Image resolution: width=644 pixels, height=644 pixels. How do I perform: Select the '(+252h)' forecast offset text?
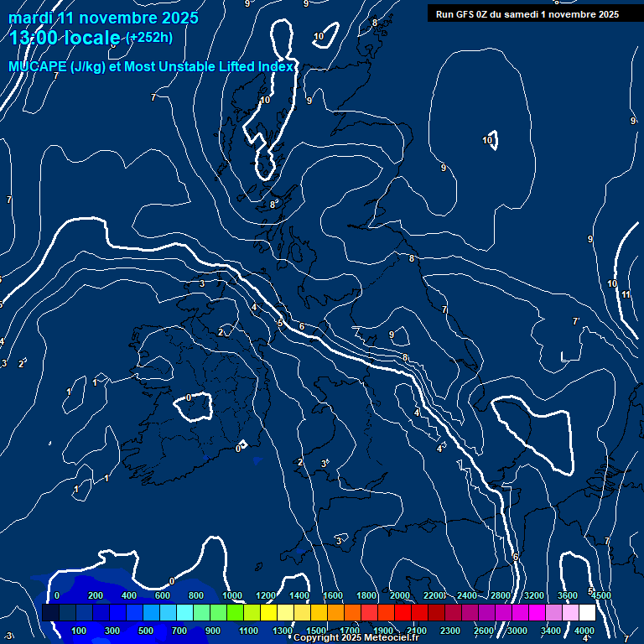click(149, 38)
